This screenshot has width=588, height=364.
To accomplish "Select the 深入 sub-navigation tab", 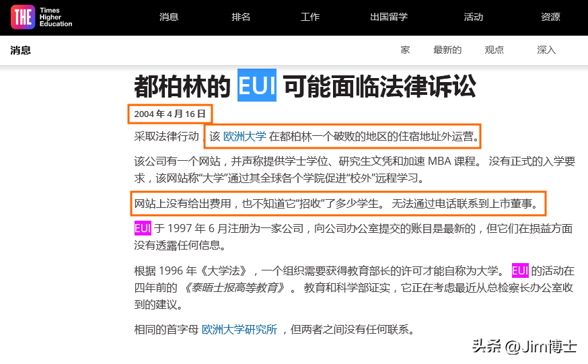I will [546, 50].
